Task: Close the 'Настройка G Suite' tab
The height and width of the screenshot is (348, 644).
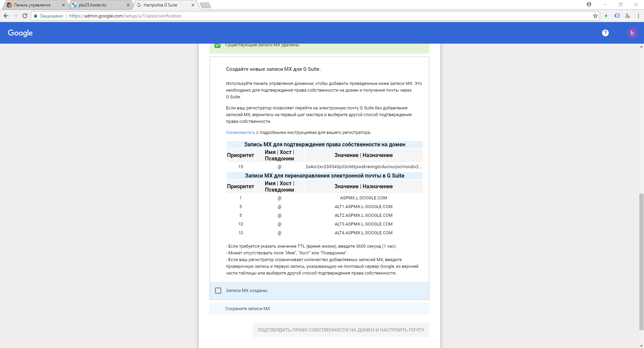Action: (x=193, y=5)
